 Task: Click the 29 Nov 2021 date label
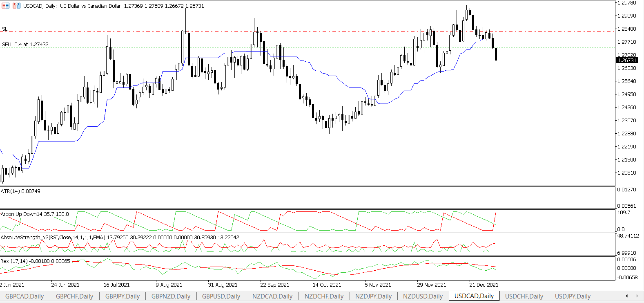coord(432,285)
